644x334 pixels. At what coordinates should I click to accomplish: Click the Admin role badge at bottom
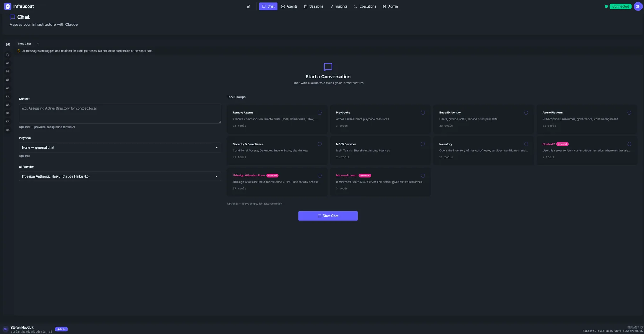point(62,329)
